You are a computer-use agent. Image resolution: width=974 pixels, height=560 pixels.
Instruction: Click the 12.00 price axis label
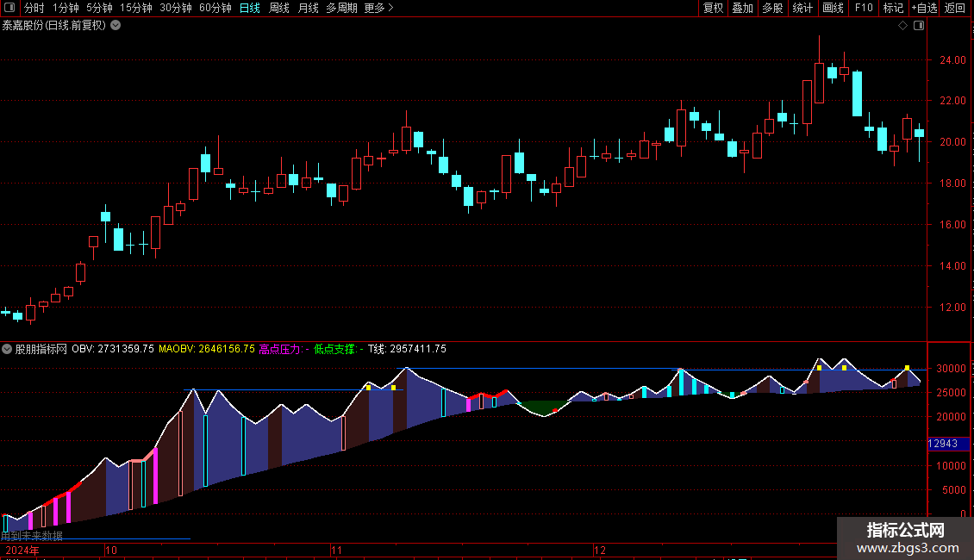(952, 308)
